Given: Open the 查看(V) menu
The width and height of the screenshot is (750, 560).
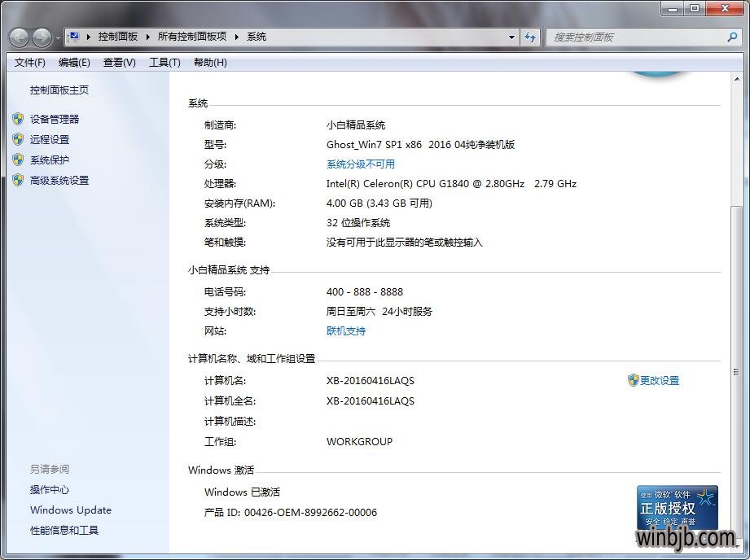Looking at the screenshot, I should (x=119, y=63).
